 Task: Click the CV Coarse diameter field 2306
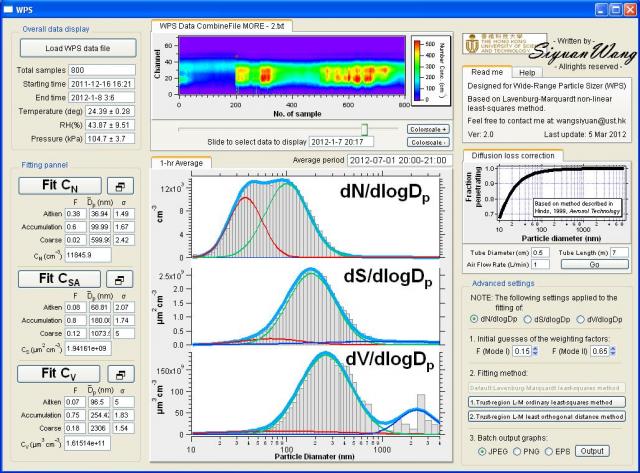click(100, 428)
